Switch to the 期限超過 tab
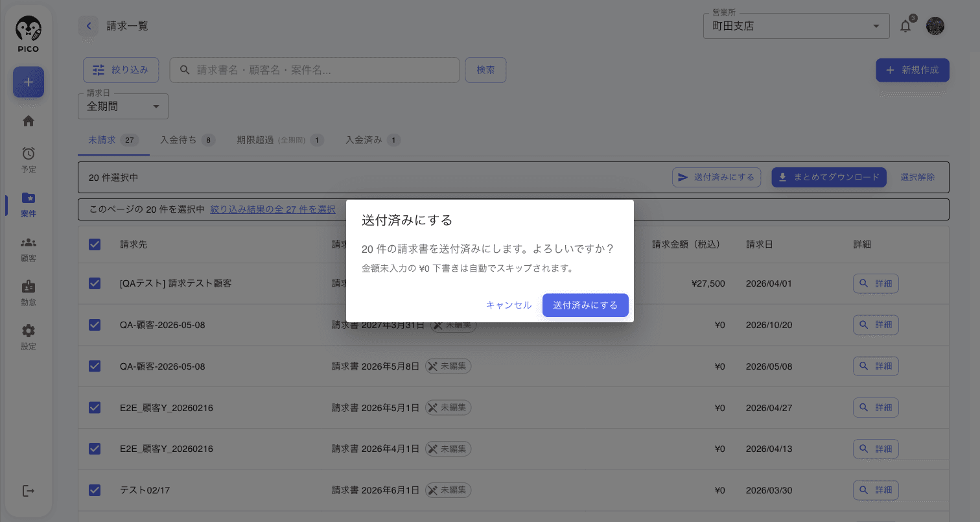This screenshot has width=980, height=522. point(280,139)
